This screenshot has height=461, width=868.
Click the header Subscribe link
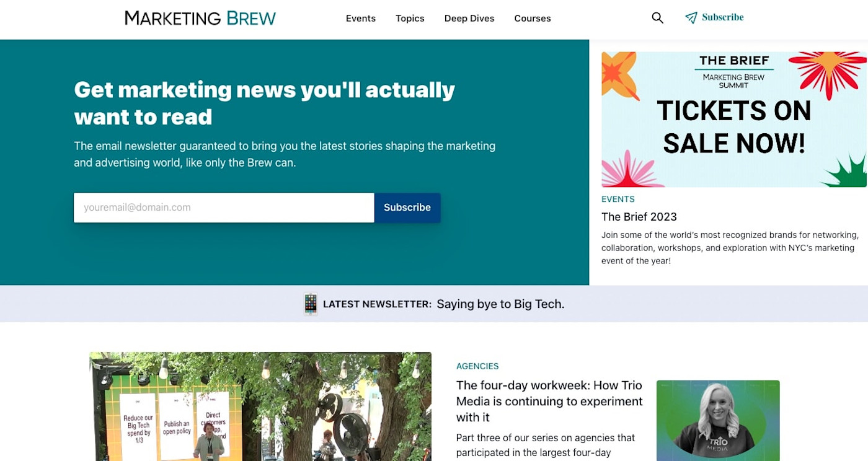tap(722, 17)
